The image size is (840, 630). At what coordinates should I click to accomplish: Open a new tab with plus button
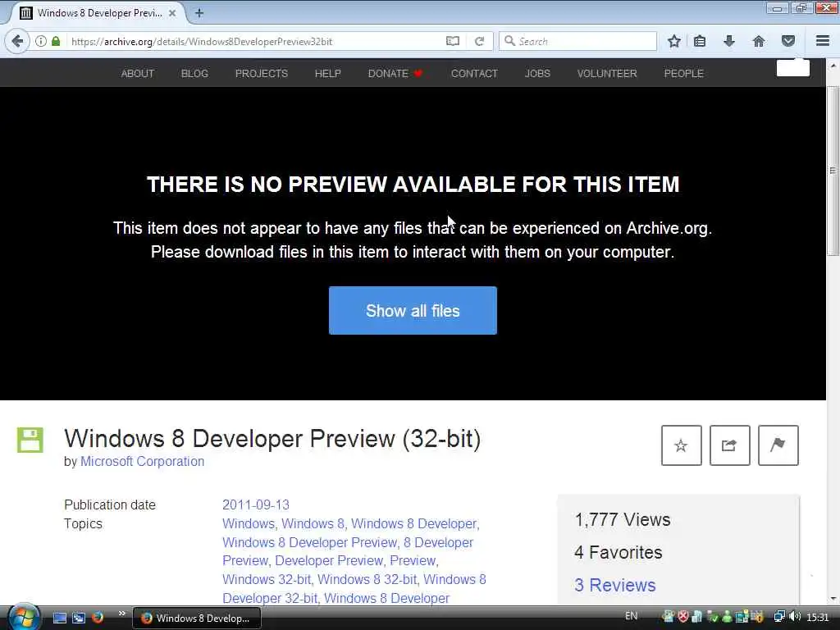[199, 13]
